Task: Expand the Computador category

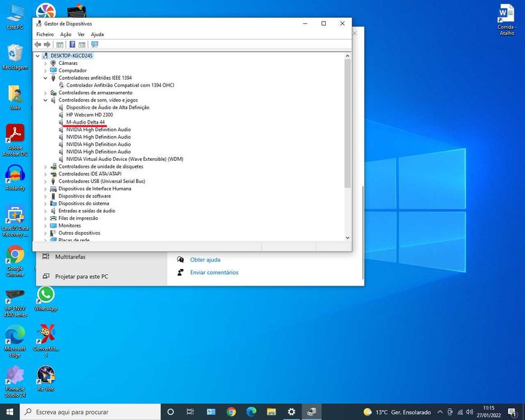Action: click(45, 70)
